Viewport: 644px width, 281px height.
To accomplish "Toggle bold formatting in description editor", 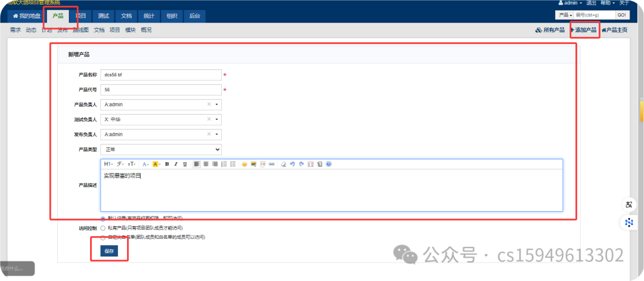I will click(167, 164).
